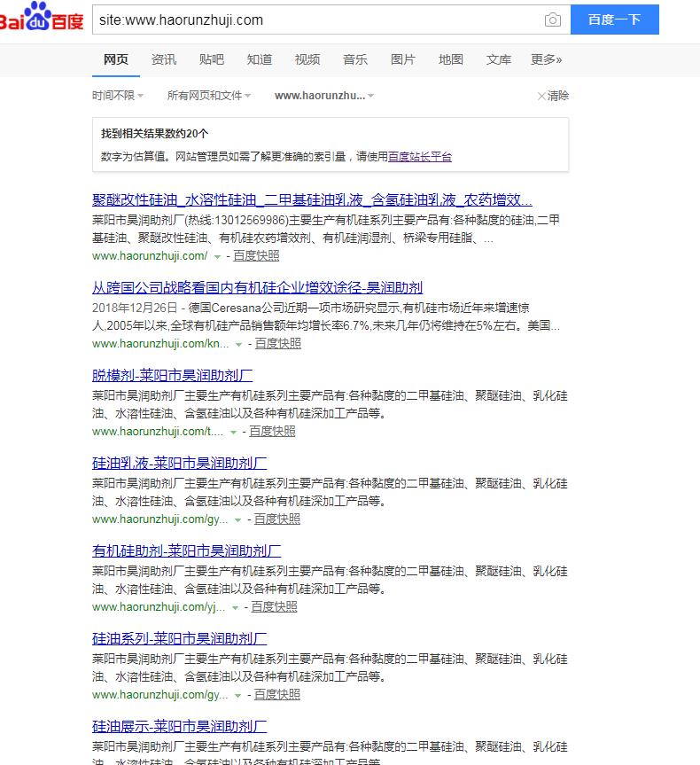Click the text 找到相关结果数约20个
This screenshot has height=765, width=700.
pyautogui.click(x=155, y=134)
